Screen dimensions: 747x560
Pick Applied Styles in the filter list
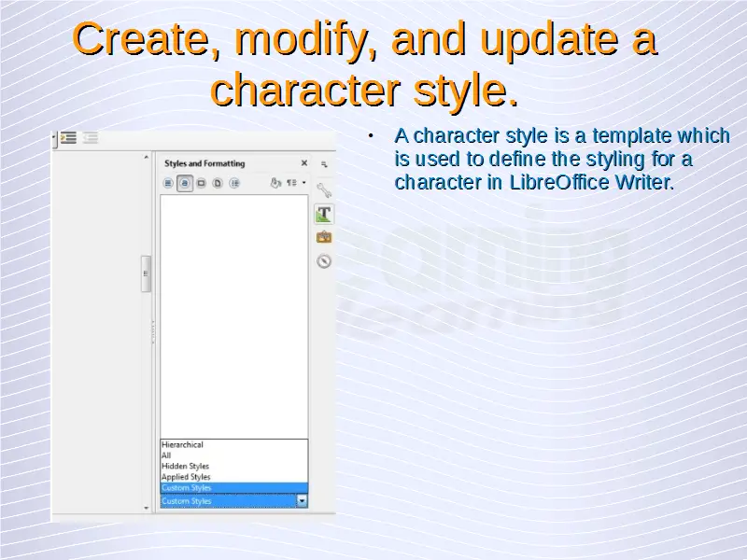pyautogui.click(x=186, y=477)
